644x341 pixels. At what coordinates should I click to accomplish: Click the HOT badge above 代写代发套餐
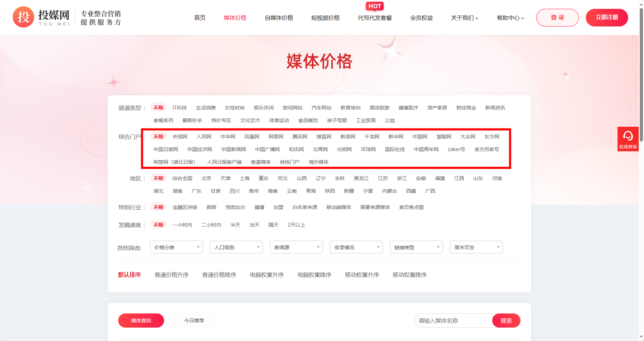[x=375, y=6]
